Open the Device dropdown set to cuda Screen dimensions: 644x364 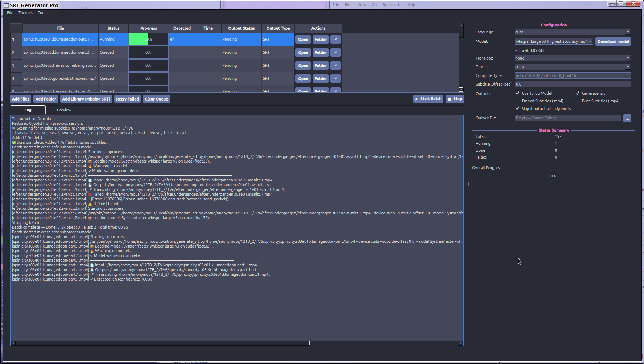pos(573,67)
